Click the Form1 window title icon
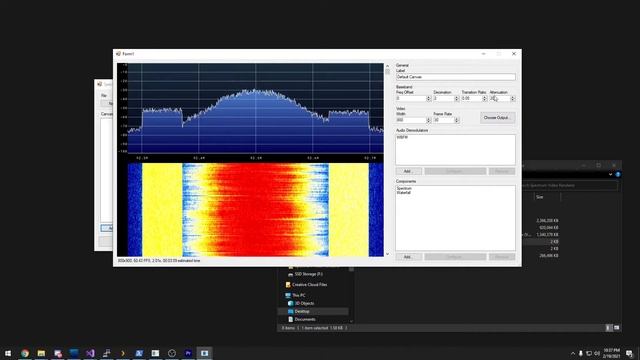 (118, 53)
